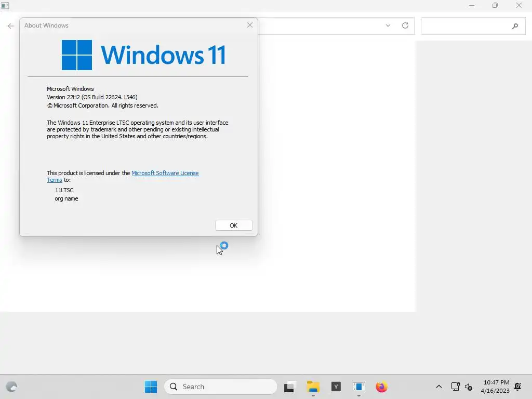532x399 pixels.
Task: Open the Y app on the taskbar
Action: (x=336, y=387)
